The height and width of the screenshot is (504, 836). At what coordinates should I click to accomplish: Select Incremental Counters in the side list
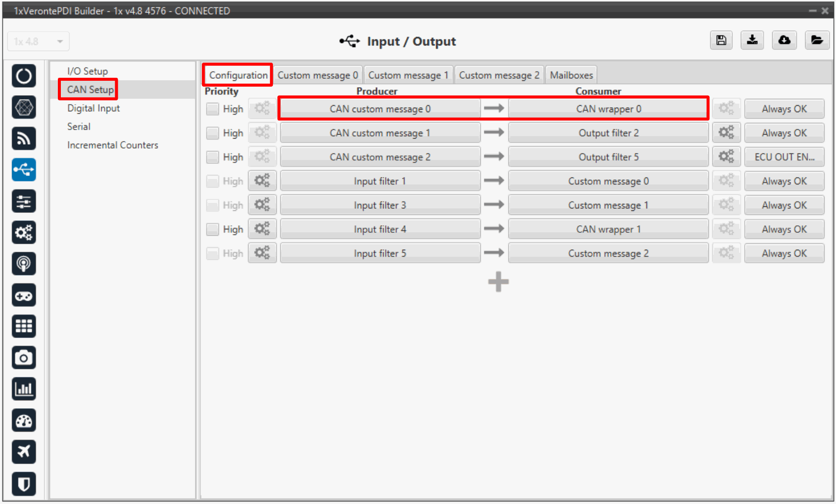click(x=113, y=145)
